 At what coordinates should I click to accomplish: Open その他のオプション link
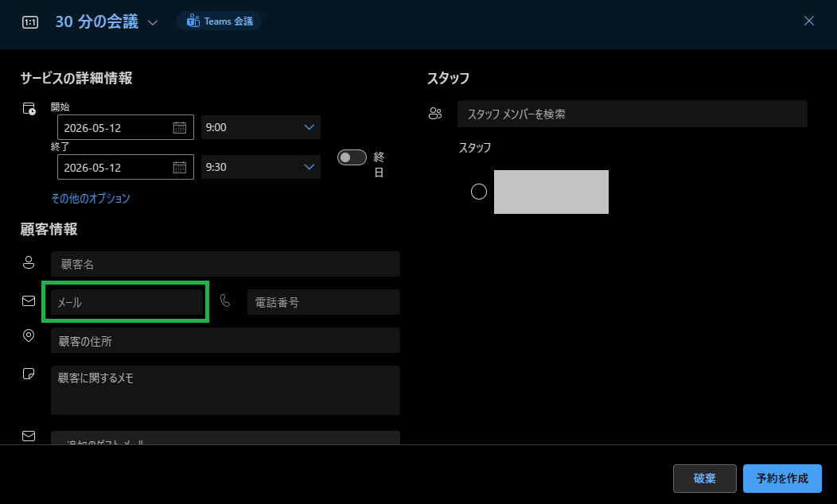[x=91, y=199]
